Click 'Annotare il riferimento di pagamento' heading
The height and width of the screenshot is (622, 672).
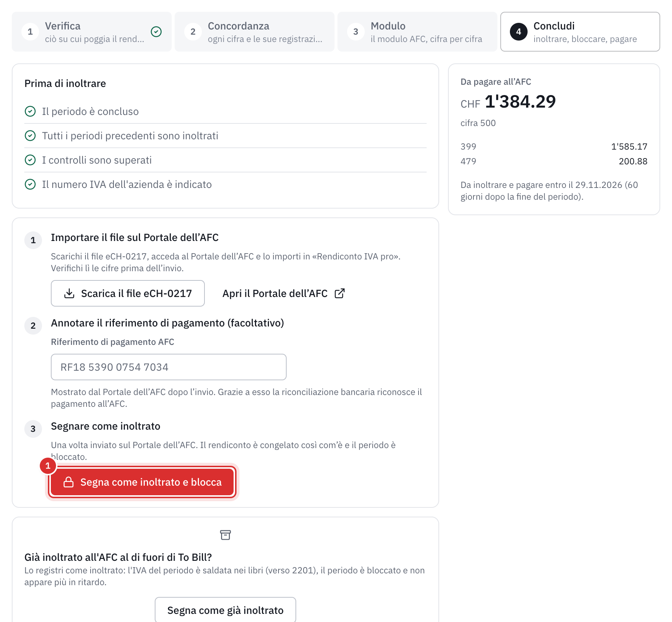click(167, 323)
